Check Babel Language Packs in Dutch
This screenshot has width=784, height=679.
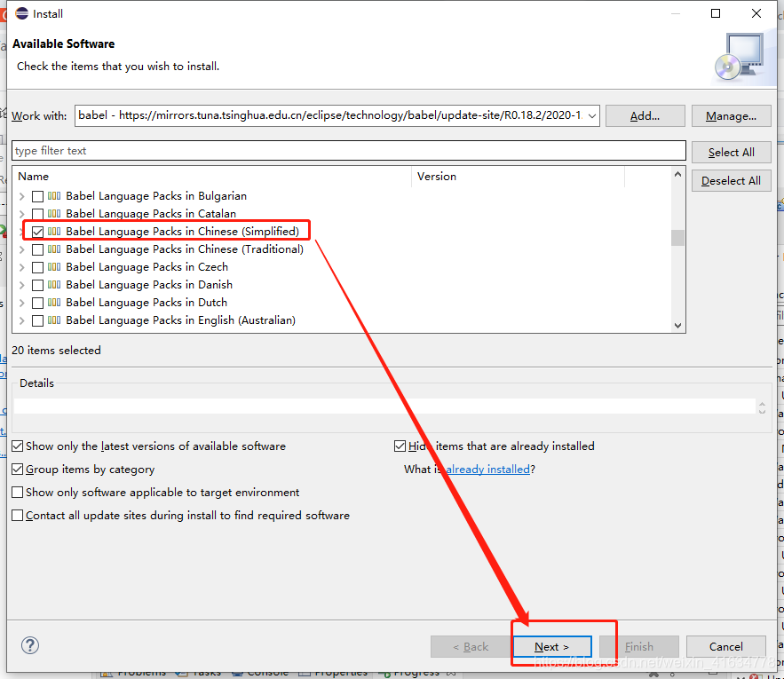pyautogui.click(x=37, y=303)
